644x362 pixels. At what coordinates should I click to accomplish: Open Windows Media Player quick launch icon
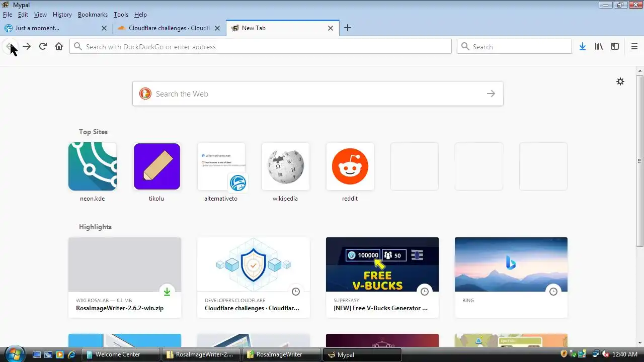pos(60,354)
